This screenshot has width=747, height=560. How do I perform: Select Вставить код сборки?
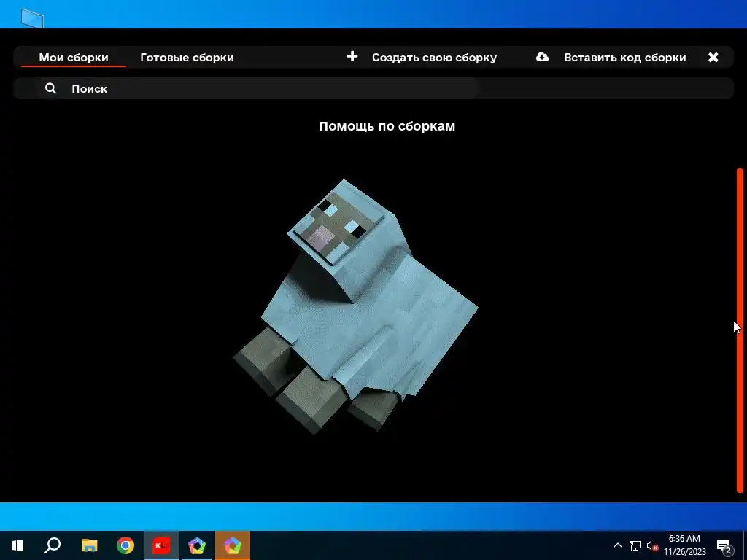click(624, 58)
